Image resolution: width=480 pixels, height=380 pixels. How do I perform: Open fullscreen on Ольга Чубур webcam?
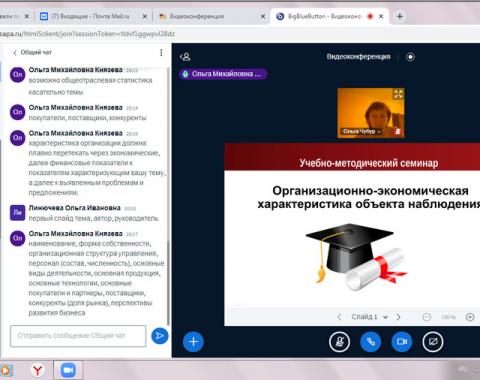pos(398,94)
